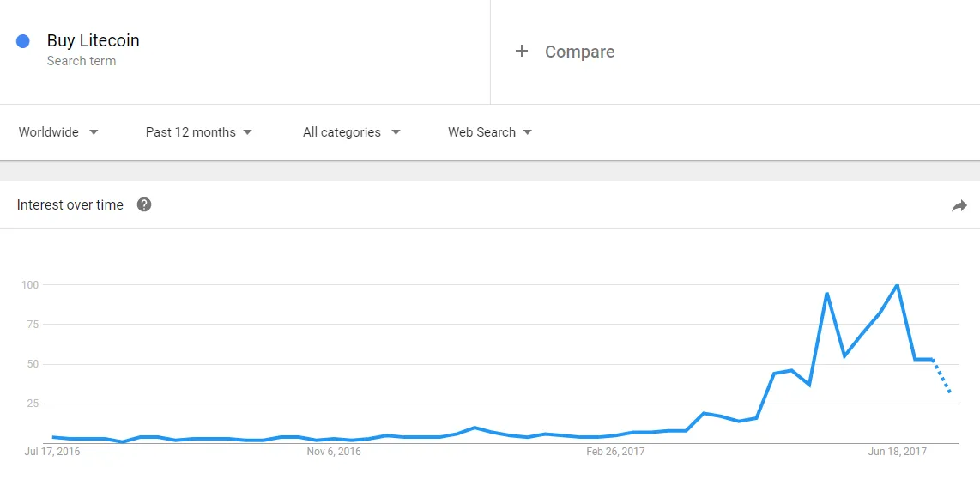The width and height of the screenshot is (980, 480).
Task: Click the share arrow icon
Action: 959,205
